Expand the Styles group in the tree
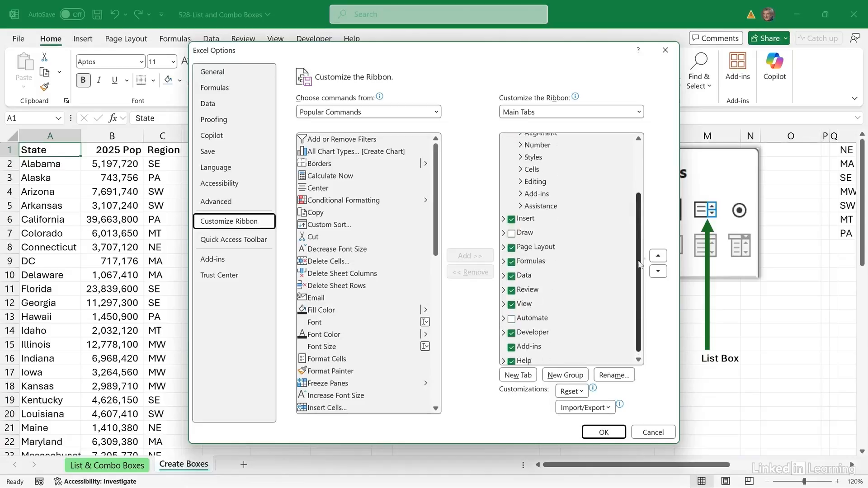This screenshot has height=488, width=868. 520,157
